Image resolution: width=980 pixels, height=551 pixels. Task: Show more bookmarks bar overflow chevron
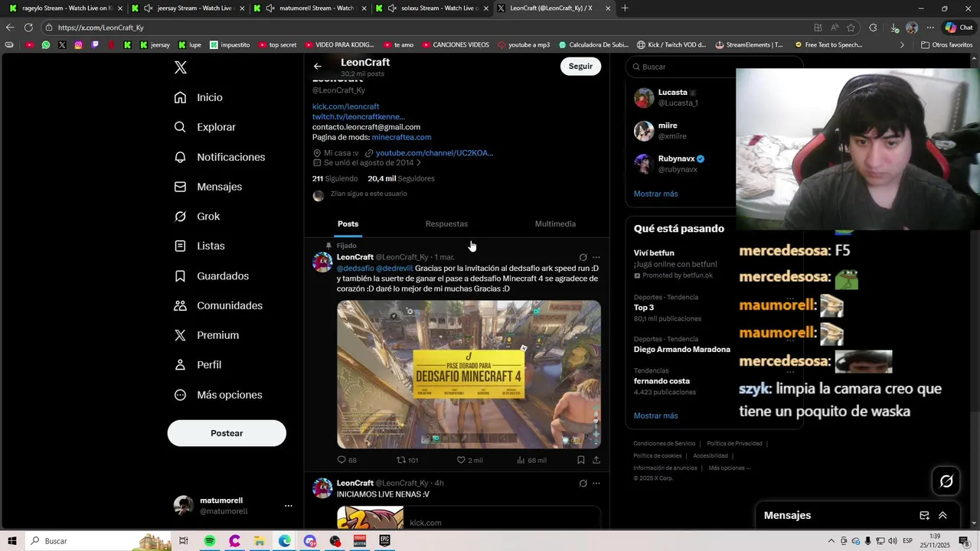coord(902,45)
